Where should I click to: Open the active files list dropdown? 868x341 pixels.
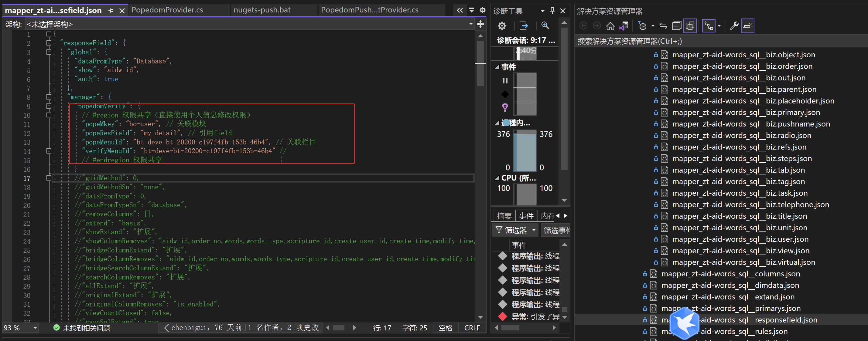click(472, 10)
